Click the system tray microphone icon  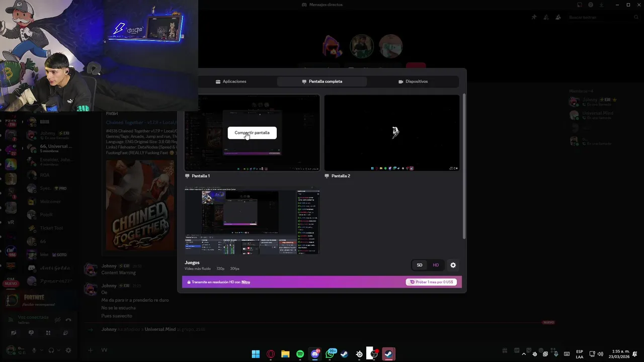click(556, 354)
